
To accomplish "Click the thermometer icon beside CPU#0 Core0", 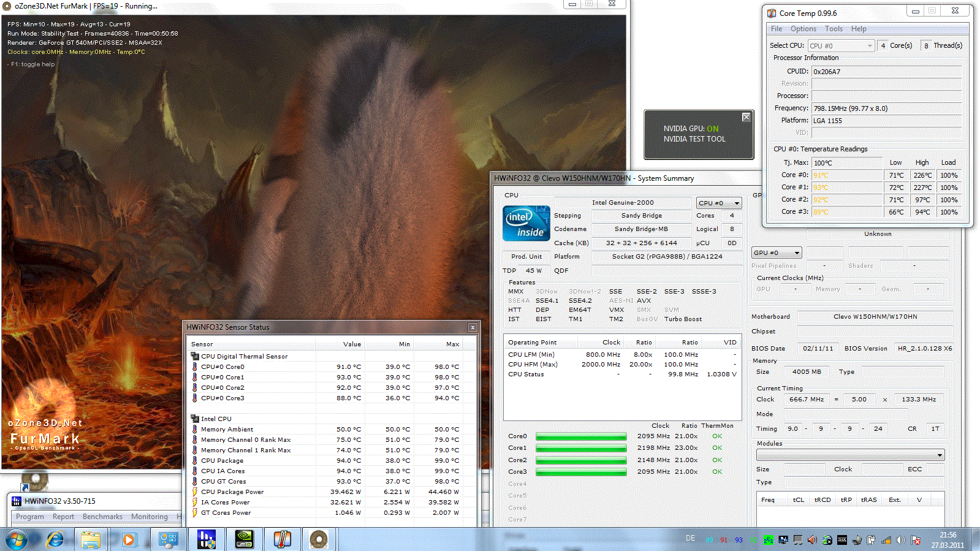I will (195, 367).
